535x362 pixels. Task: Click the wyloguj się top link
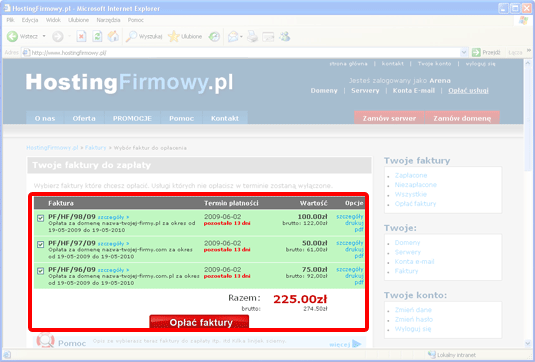pos(480,64)
